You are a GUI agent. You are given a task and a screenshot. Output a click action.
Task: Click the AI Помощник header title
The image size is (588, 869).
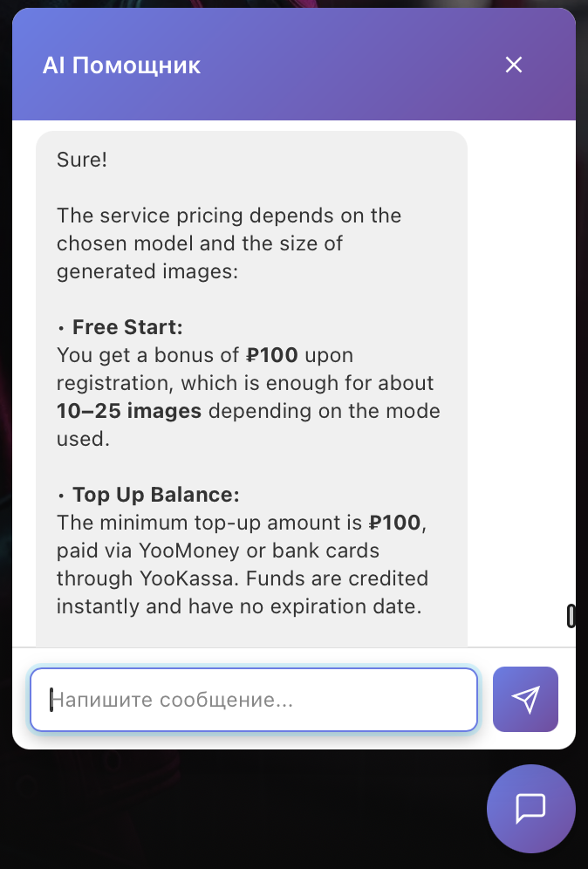coord(121,65)
